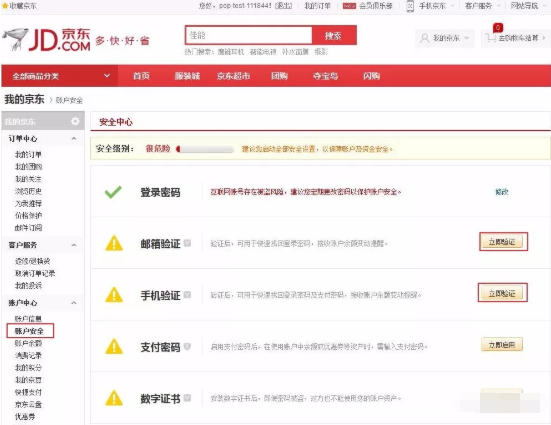Image resolution: width=551 pixels, height=425 pixels.
Task: Open 服装城 in the navigation bar
Action: [x=187, y=76]
